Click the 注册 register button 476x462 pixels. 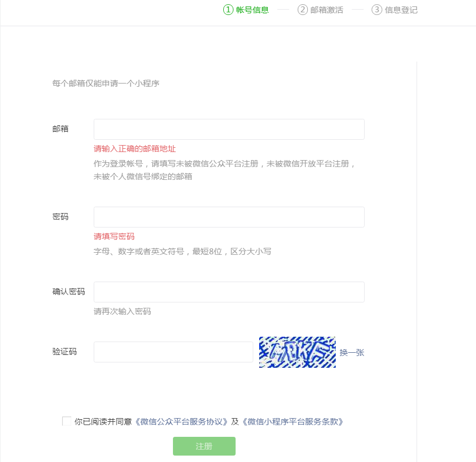204,446
